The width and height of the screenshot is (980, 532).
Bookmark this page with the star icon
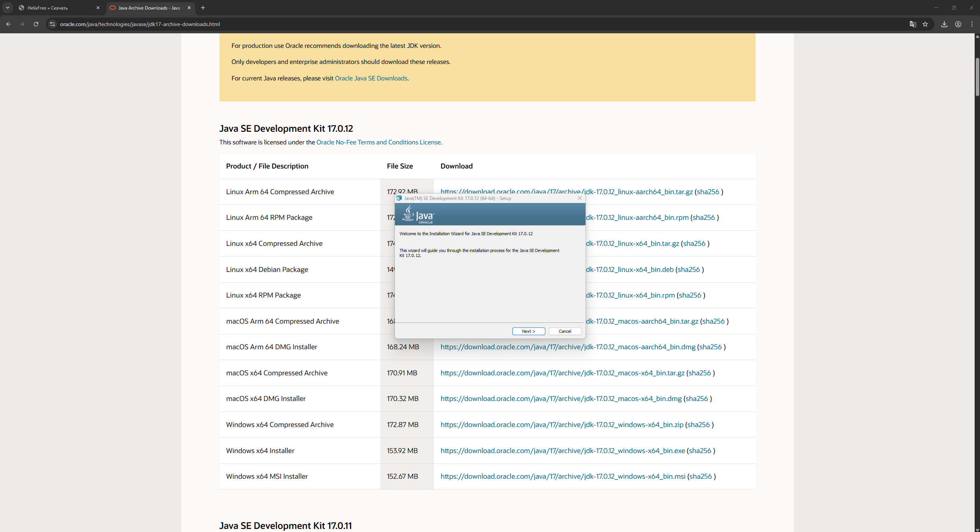tap(925, 24)
